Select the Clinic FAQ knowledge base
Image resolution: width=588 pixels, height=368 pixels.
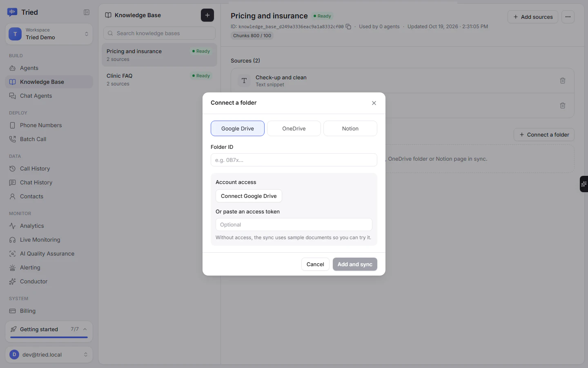[x=159, y=79]
